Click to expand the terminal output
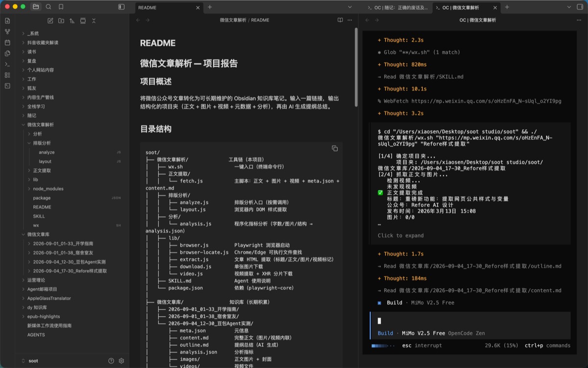Image resolution: width=588 pixels, height=368 pixels. pos(400,235)
